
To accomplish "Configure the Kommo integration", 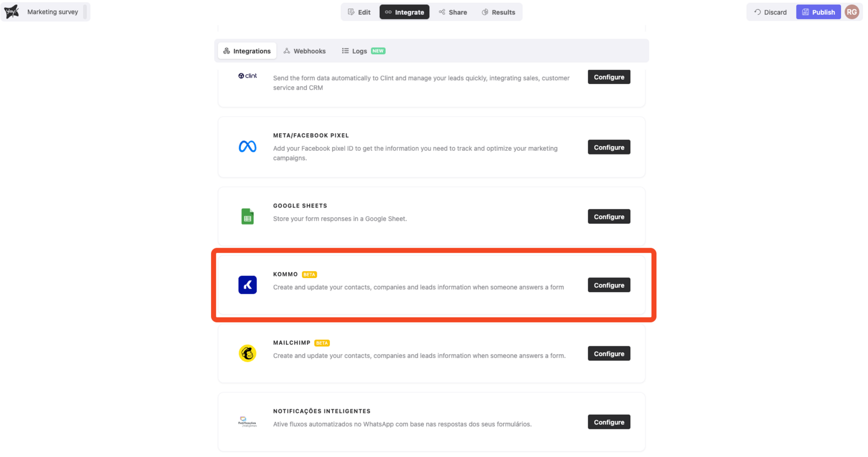I will pos(609,285).
